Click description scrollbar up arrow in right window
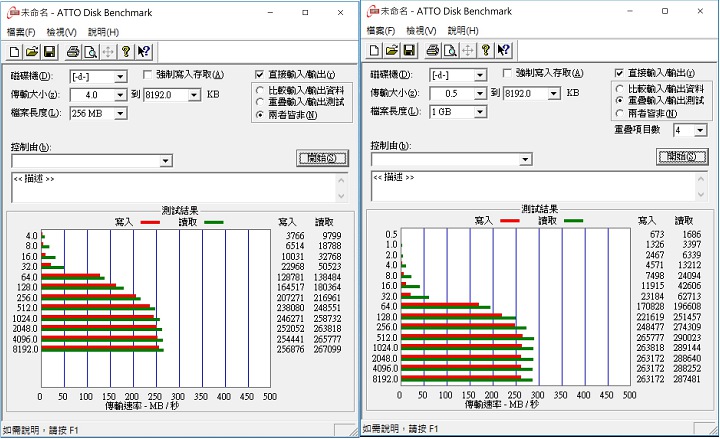 [701, 179]
